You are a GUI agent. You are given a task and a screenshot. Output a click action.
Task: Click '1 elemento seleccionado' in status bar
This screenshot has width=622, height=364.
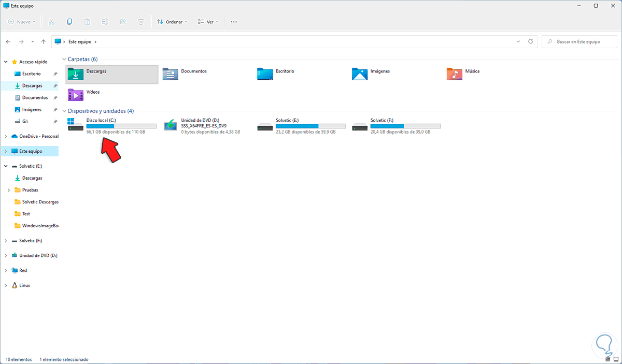(65, 359)
